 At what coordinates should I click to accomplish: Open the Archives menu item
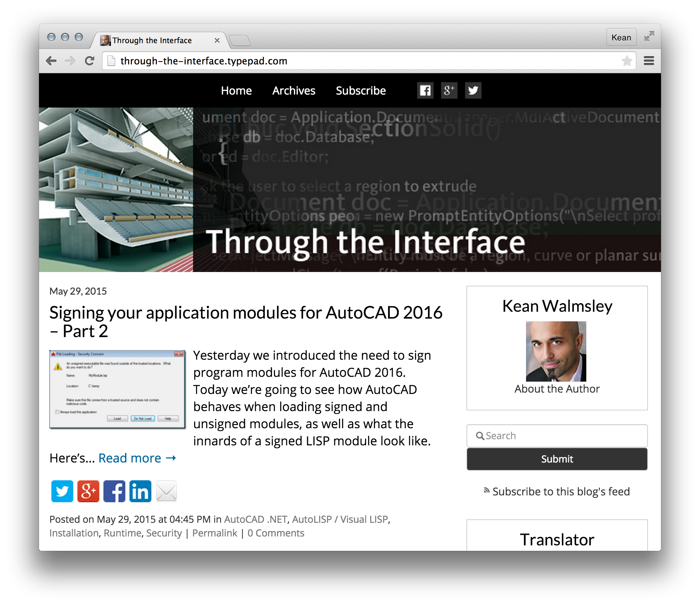coord(293,91)
